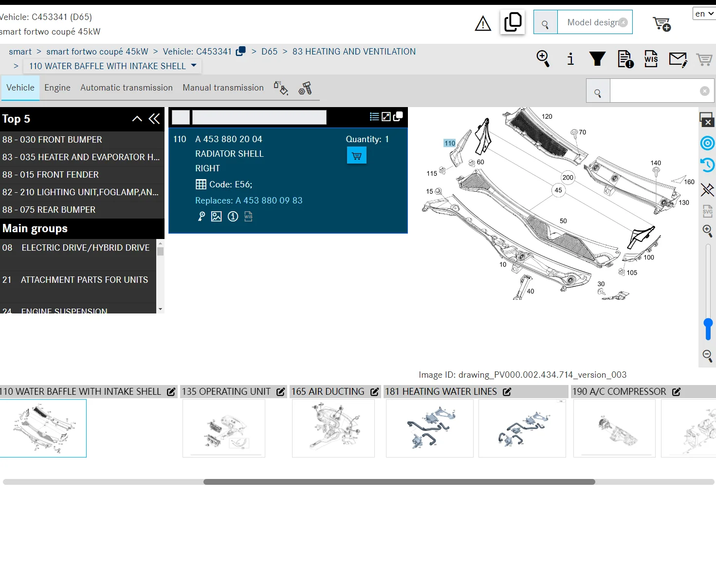The width and height of the screenshot is (716, 588).
Task: Click the reset view history icon
Action: 707,165
